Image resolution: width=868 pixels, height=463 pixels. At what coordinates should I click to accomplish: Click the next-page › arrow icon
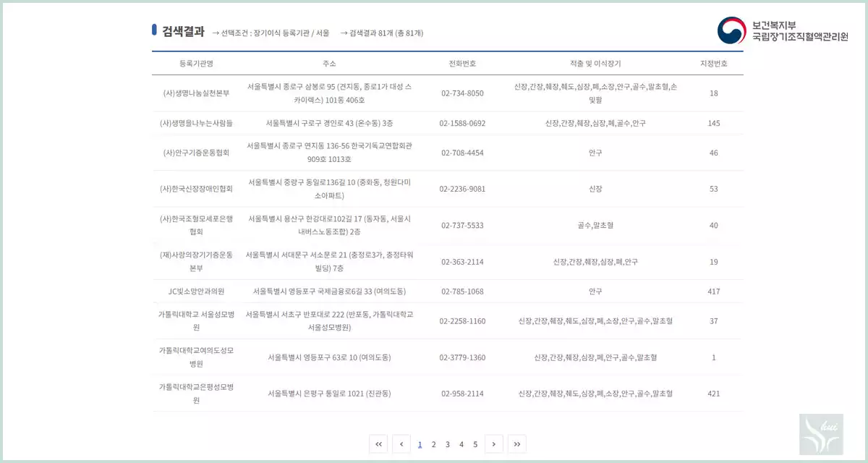494,444
